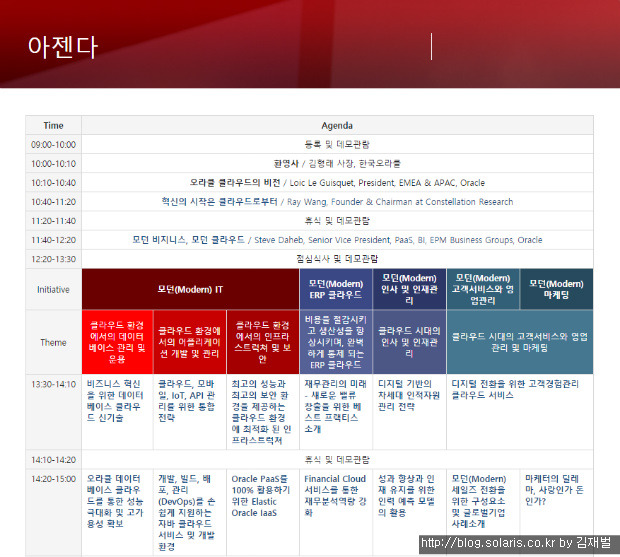Image resolution: width=620 pixels, height=557 pixels.
Task: Click the 데이터베이스 관리 및 운용 theme cell
Action: [x=117, y=342]
